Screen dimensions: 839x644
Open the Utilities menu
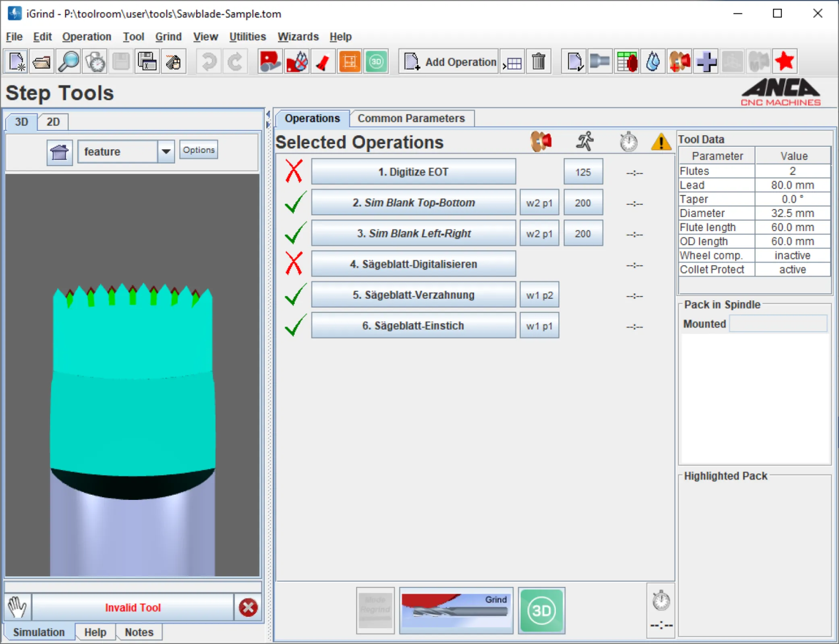click(x=248, y=37)
